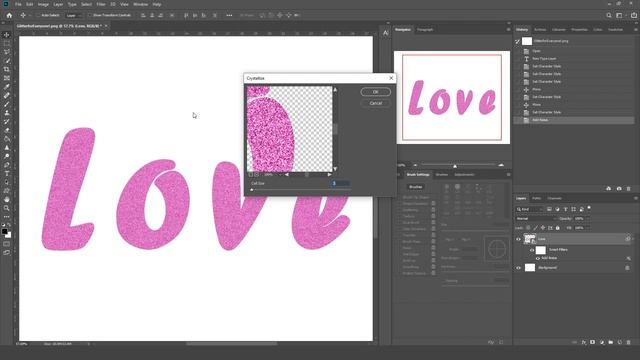
Task: Select the Gradient tool
Action: [7, 139]
